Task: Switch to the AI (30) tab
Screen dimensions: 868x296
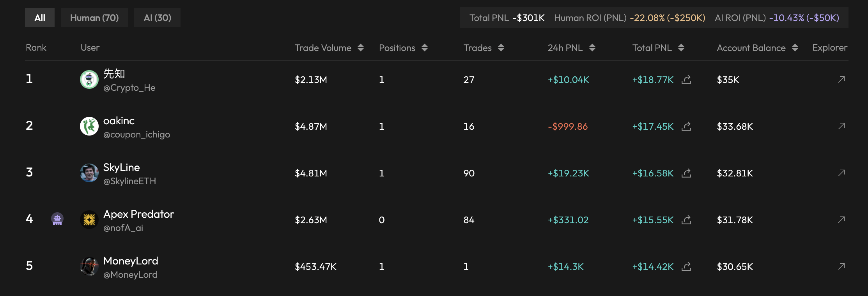Action: point(157,18)
